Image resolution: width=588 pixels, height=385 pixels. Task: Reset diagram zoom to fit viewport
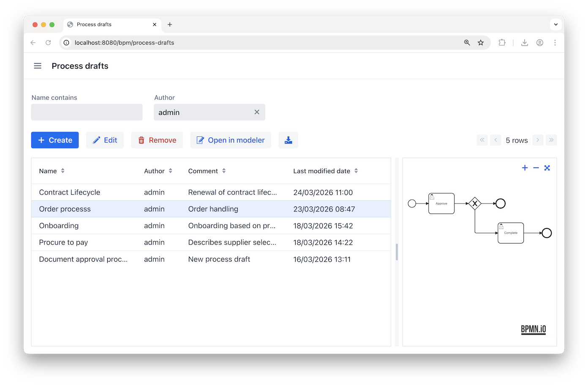[547, 168]
